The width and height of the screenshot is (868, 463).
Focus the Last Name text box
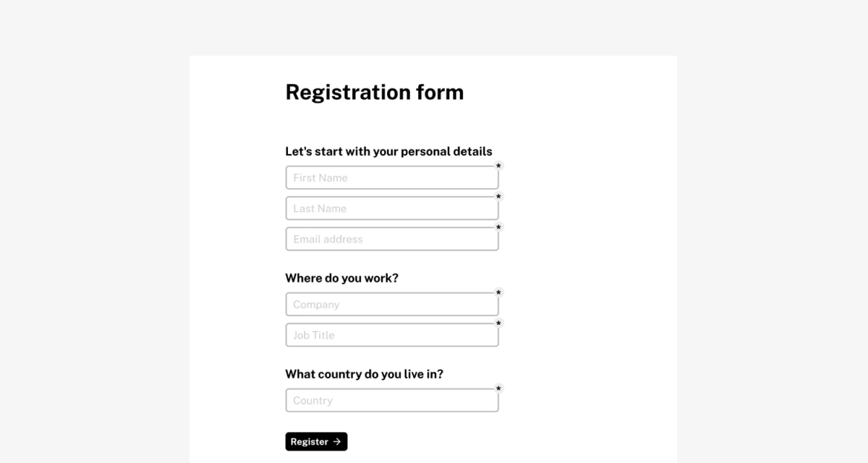coord(392,208)
